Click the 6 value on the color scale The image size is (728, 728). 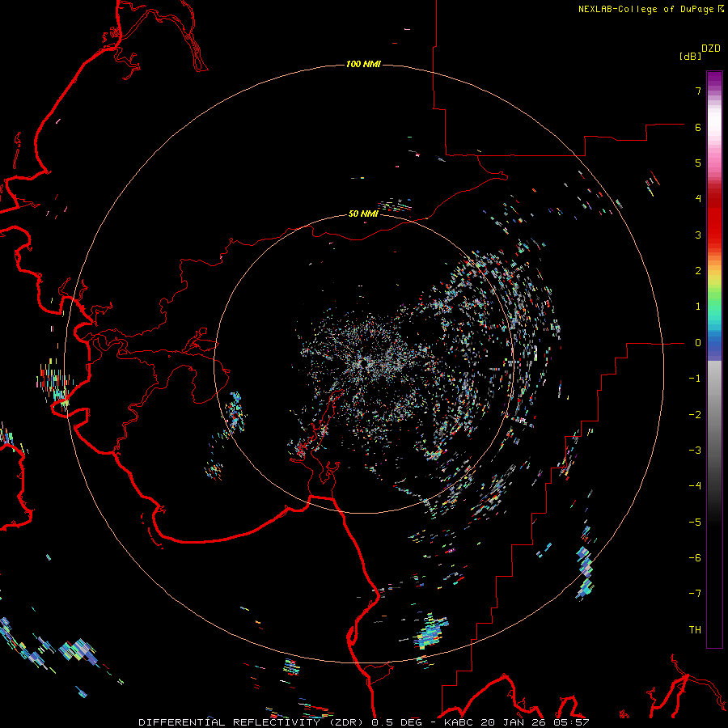click(698, 127)
